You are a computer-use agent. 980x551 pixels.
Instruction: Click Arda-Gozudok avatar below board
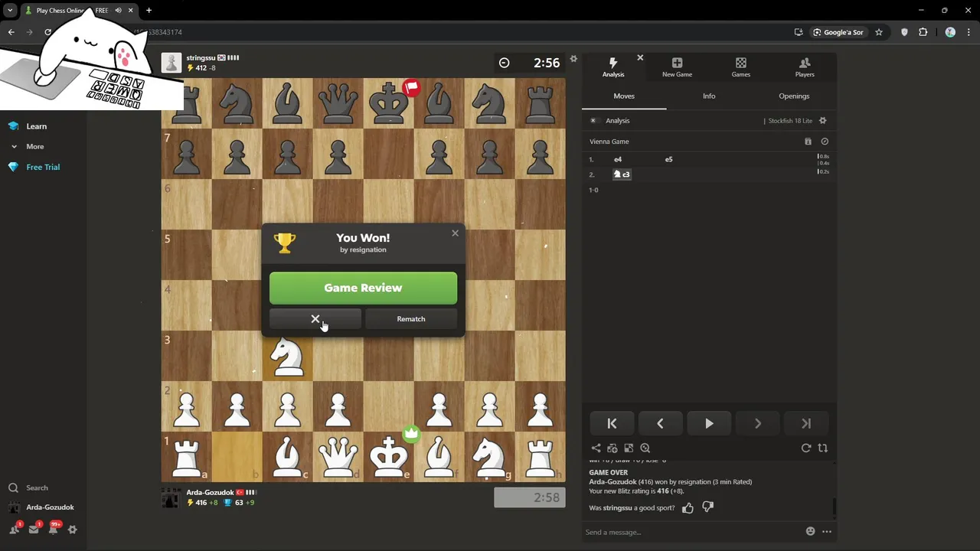[x=171, y=497]
